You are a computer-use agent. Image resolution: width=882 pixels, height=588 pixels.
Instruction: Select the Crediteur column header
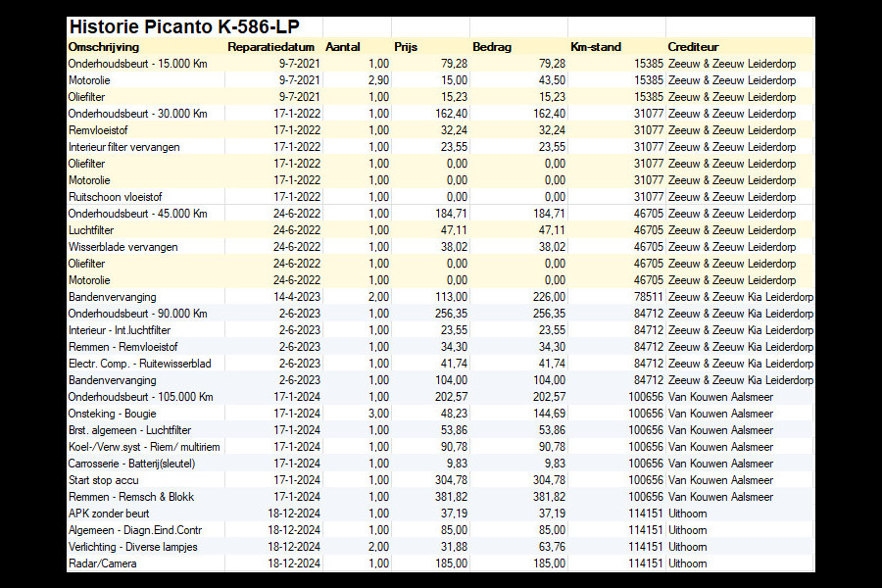[693, 47]
